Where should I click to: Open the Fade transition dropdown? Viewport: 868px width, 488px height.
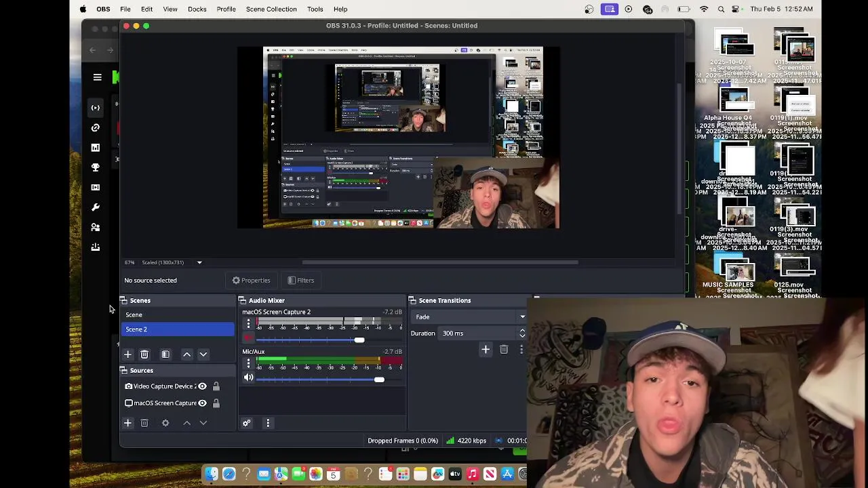pyautogui.click(x=469, y=317)
